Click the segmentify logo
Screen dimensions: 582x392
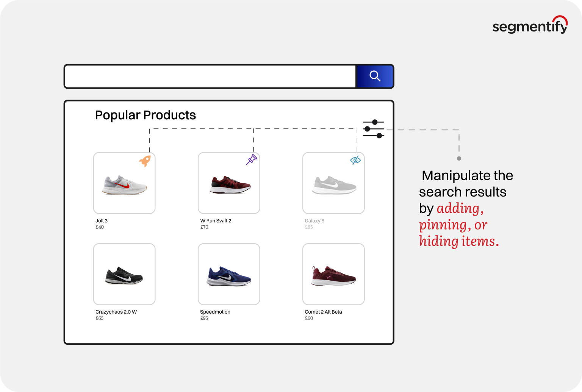530,26
